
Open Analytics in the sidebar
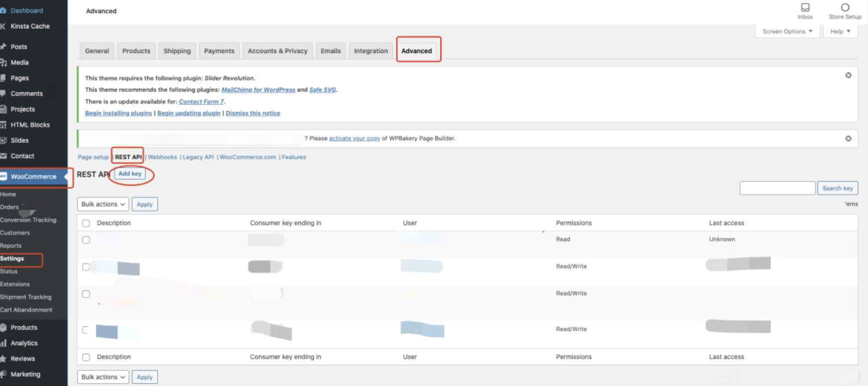point(24,343)
